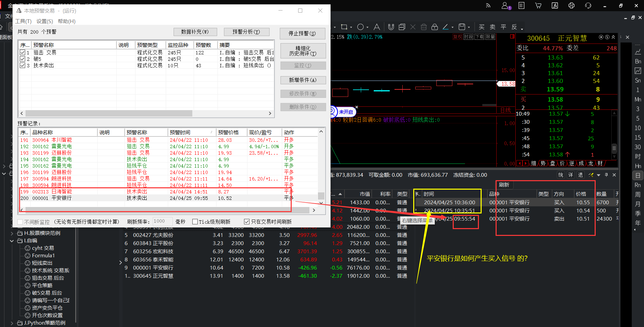Select the 日 daily period icon in sidebar
The width and height of the screenshot is (644, 327).
click(638, 175)
